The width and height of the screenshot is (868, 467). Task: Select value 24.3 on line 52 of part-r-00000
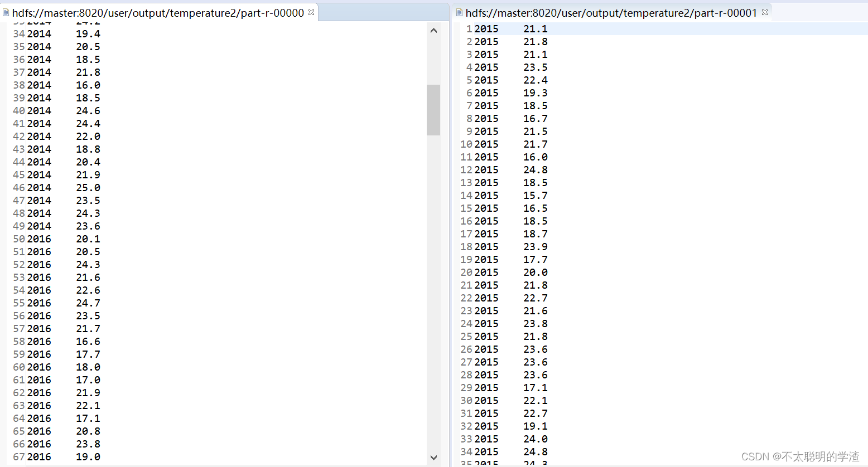[88, 265]
